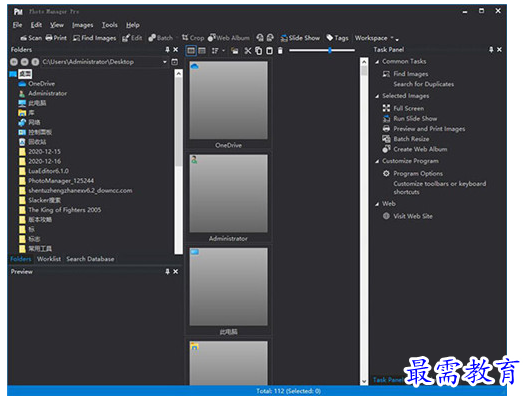The height and width of the screenshot is (403, 528).
Task: Open the Tools menu
Action: coord(109,25)
